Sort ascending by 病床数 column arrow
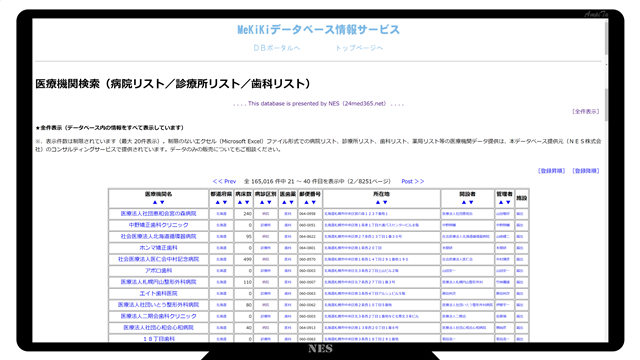This screenshot has width=640, height=360. 240,202
